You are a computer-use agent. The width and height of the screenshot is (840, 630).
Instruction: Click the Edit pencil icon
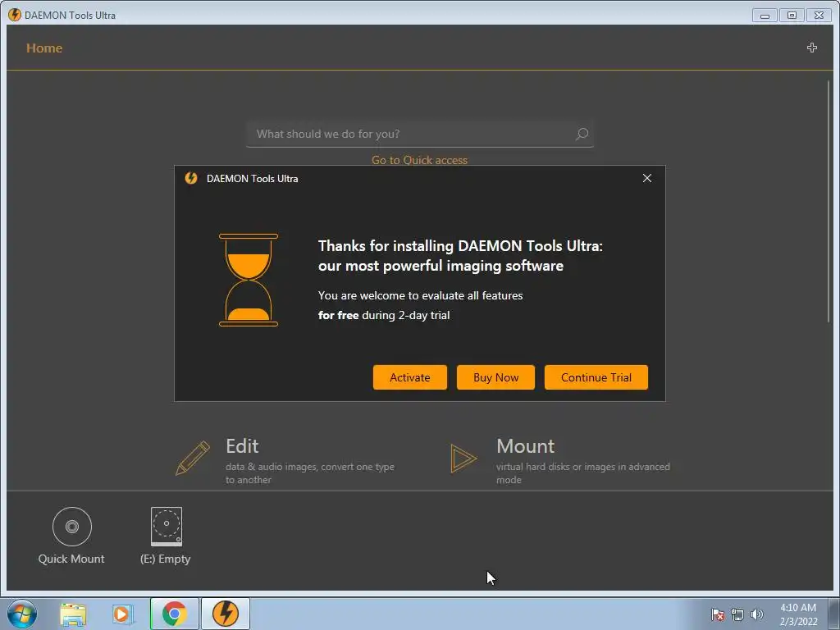(x=193, y=458)
